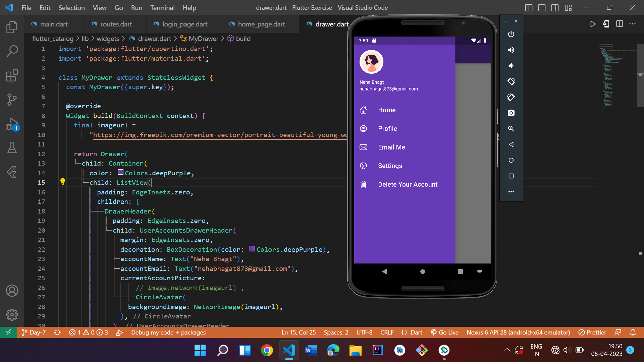Screen dimensions: 644x362
Task: Open the Customize Layout control
Action: click(x=568, y=8)
